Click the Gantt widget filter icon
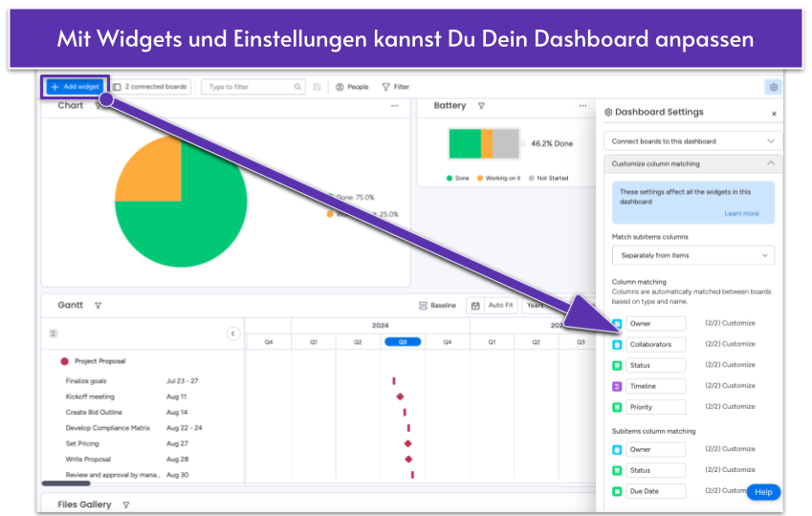Viewport: 812px width, 516px height. coord(98,306)
